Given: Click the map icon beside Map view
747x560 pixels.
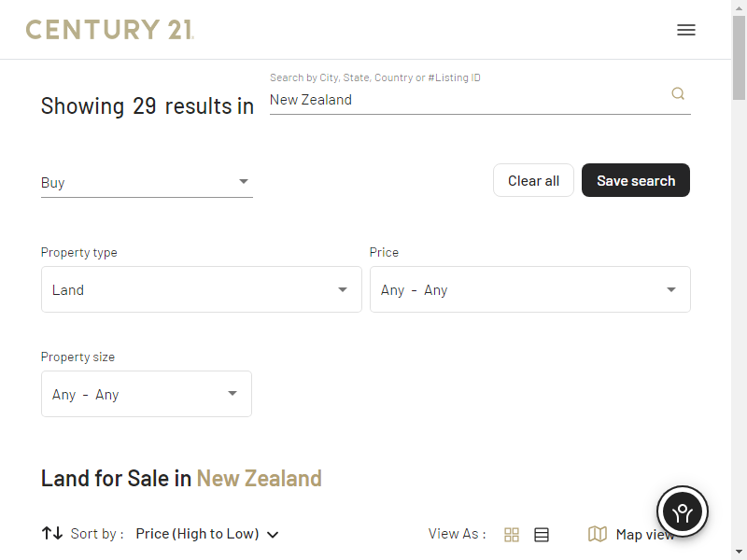Looking at the screenshot, I should (x=598, y=534).
